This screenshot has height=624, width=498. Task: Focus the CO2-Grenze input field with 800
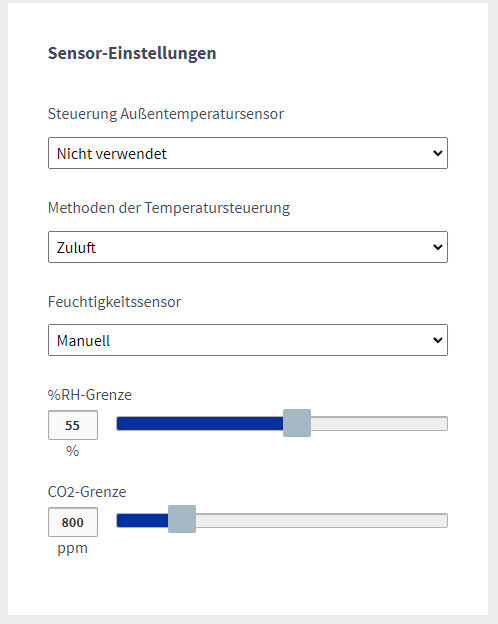[x=73, y=522]
